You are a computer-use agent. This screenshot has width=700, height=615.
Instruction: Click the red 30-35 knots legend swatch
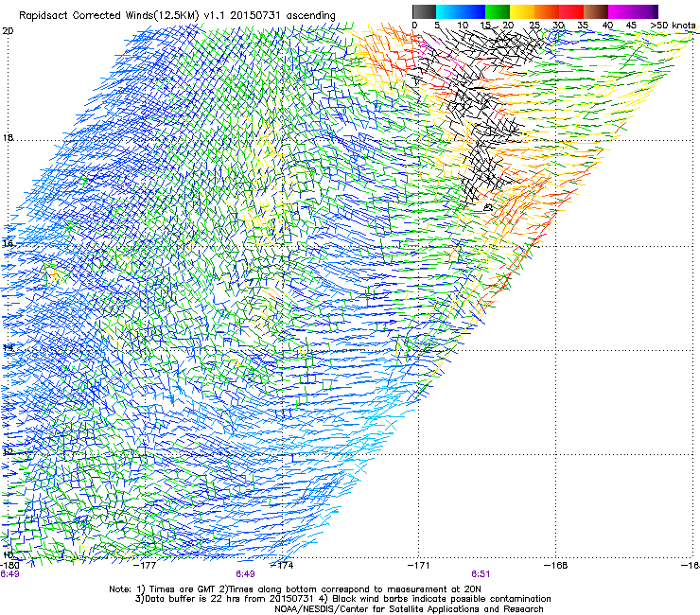(571, 11)
